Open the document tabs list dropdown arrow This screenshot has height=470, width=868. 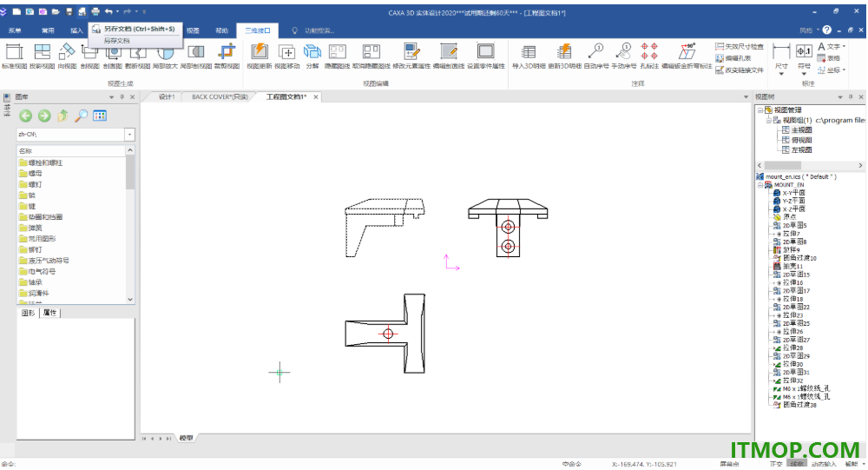coord(746,97)
